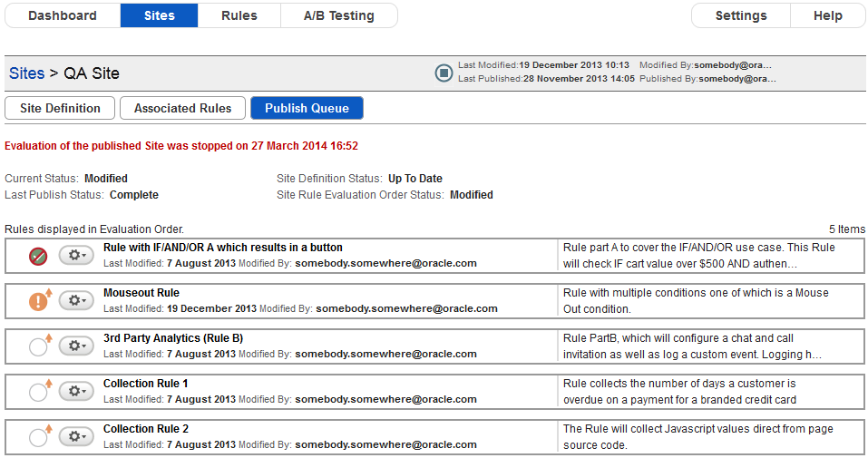
Task: Click the Site Definition Status 'Up To Date' value
Action: coord(415,179)
